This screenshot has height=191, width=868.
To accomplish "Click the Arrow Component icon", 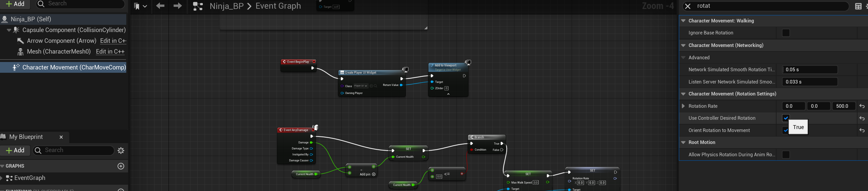I will click(21, 41).
